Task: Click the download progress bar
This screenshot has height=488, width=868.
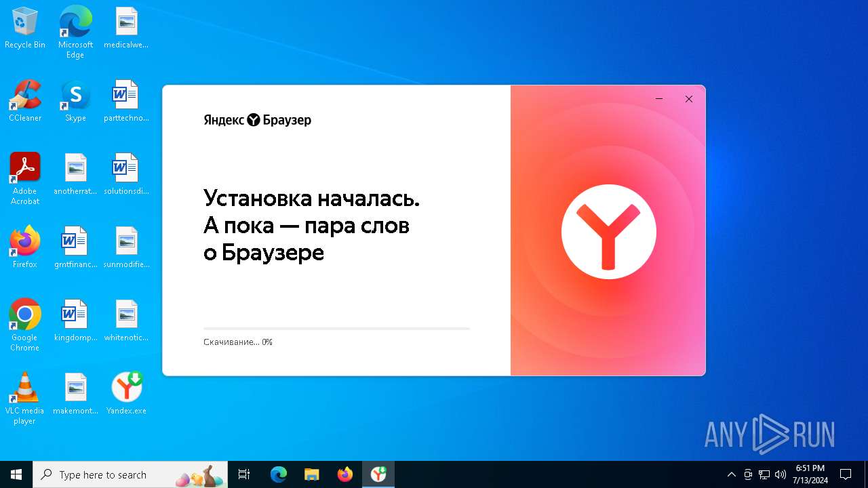Action: tap(336, 329)
